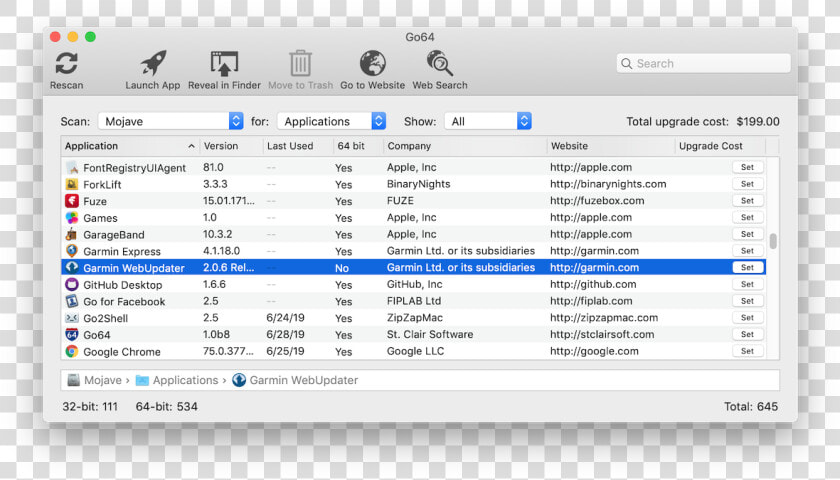Click the Garmin WebUpdater row icon
The height and width of the screenshot is (480, 840).
pyautogui.click(x=72, y=267)
